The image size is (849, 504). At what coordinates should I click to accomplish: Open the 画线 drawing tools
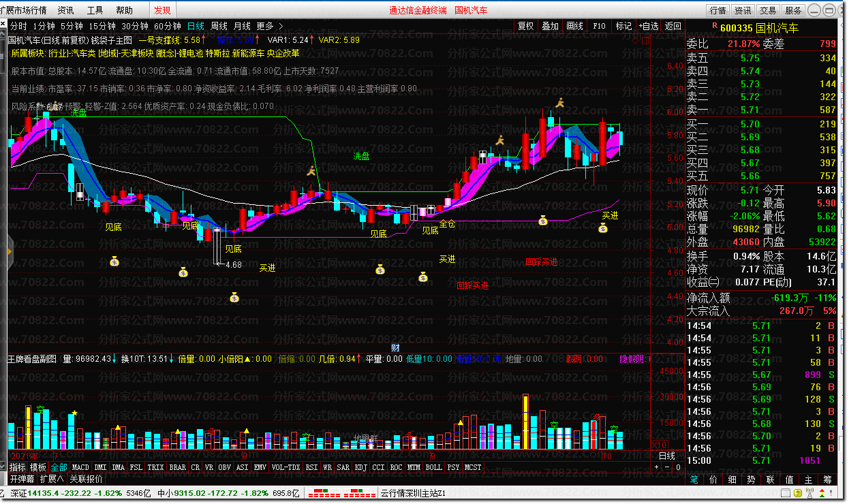pos(575,27)
